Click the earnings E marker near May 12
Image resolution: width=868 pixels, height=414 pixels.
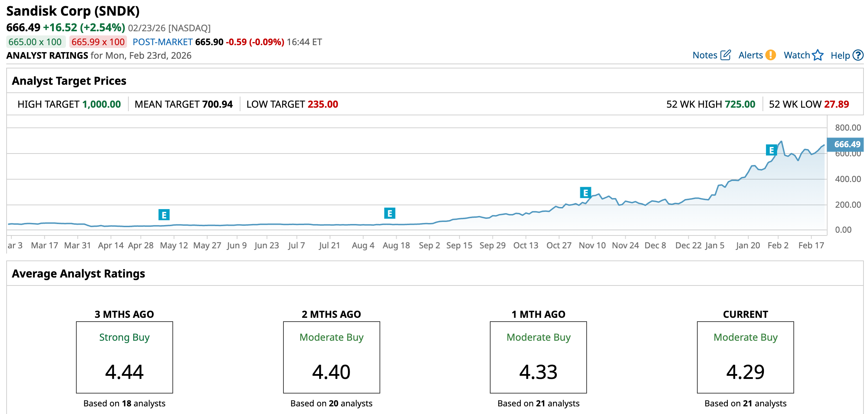click(164, 215)
